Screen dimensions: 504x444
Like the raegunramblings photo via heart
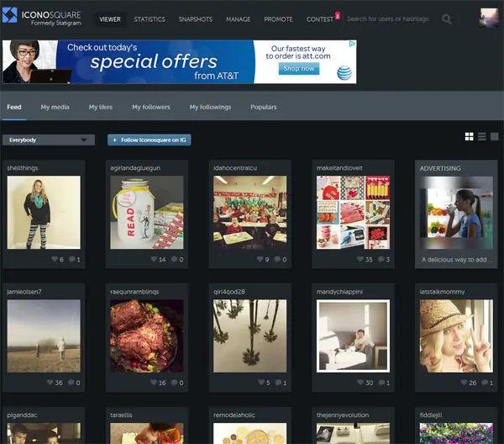(154, 383)
